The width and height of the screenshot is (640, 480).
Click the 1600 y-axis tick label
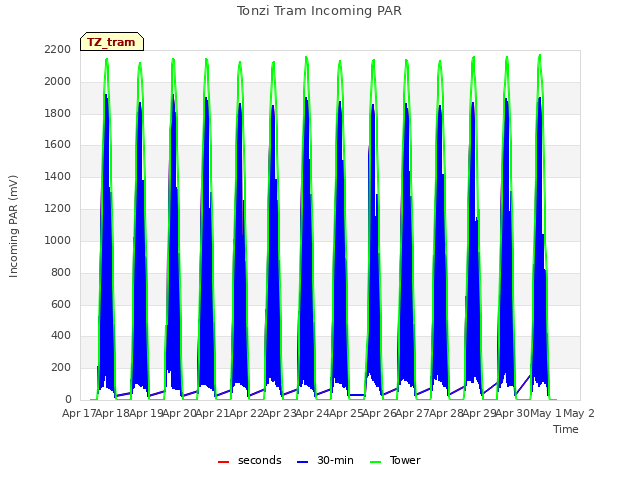click(x=58, y=144)
